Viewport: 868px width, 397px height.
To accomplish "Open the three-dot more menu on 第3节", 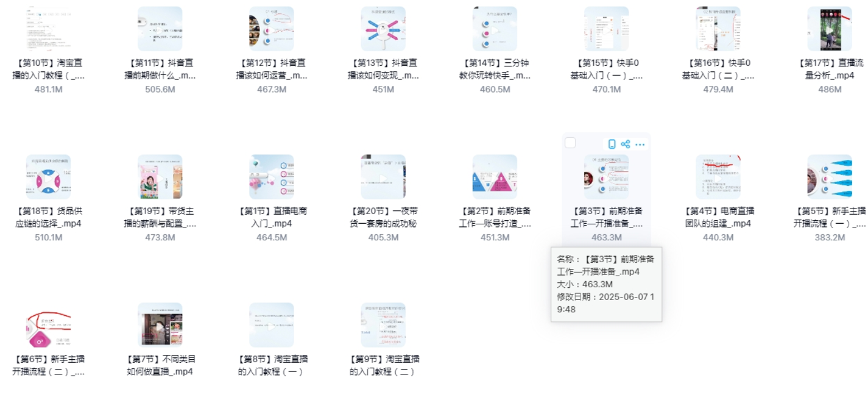I will tap(640, 145).
